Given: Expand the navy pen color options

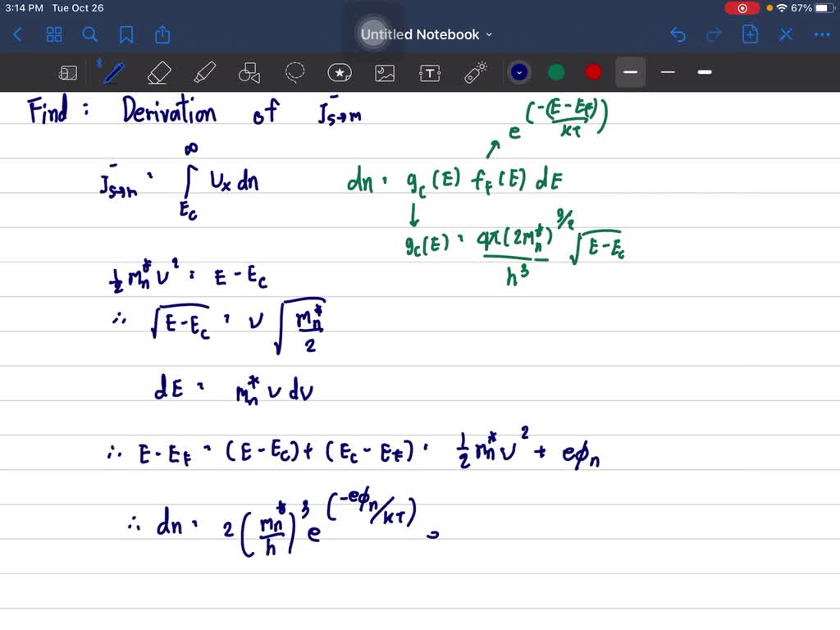Looking at the screenshot, I should 518,72.
